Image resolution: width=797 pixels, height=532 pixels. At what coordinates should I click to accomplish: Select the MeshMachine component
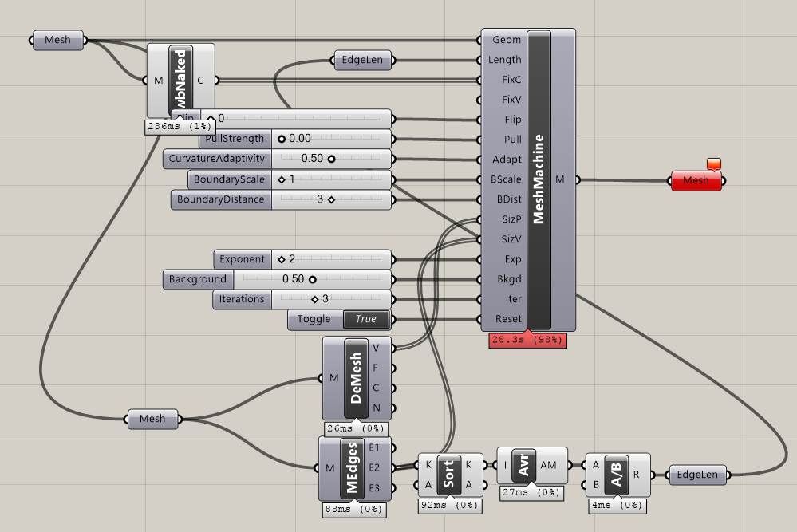coord(539,180)
